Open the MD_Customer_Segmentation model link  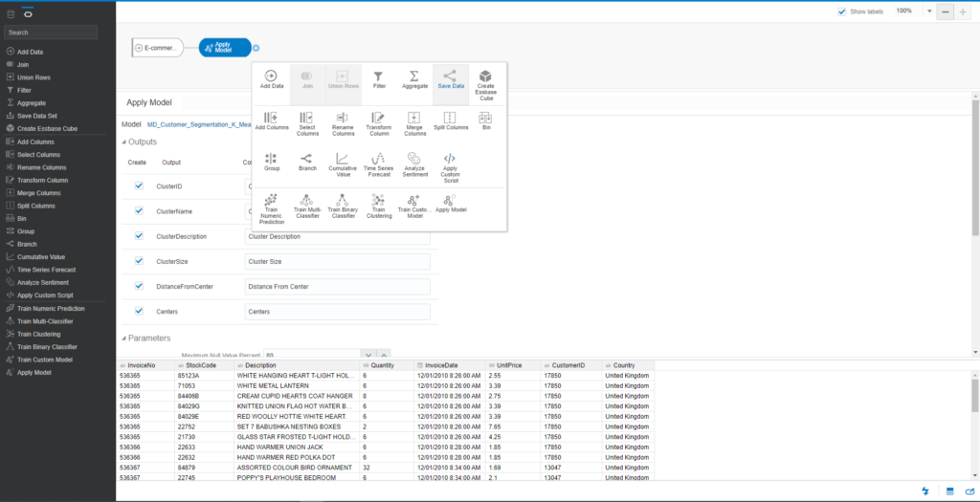(198, 124)
